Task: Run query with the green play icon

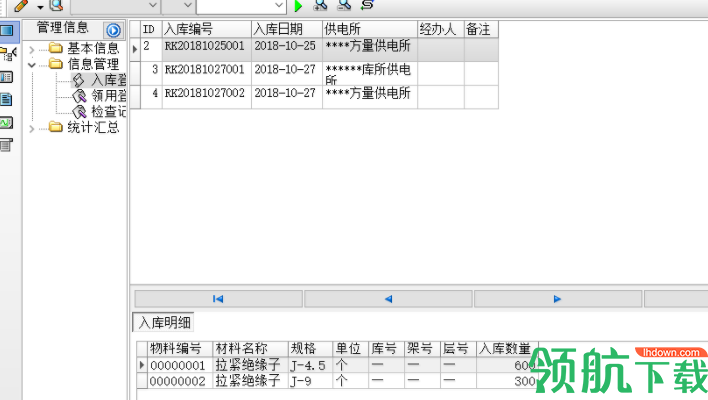Action: click(x=298, y=6)
